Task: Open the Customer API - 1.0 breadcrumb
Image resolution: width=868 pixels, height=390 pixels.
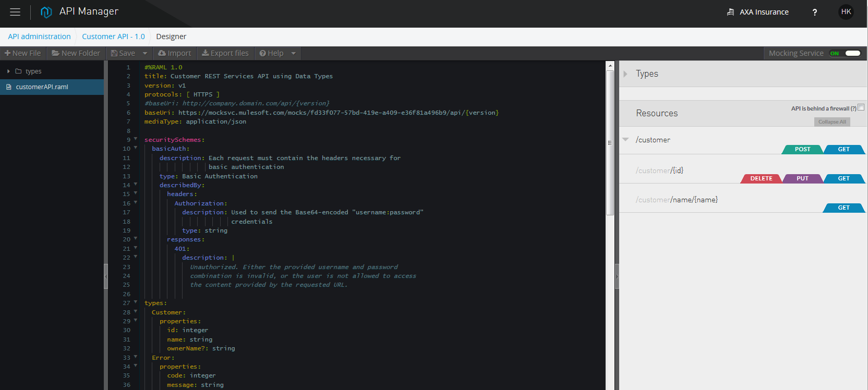Action: click(113, 36)
